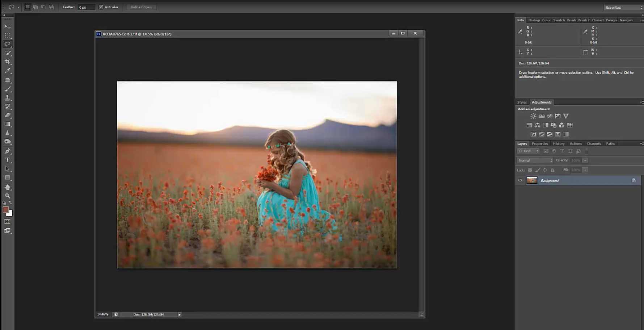Viewport: 644px width, 330px height.
Task: Open the foreground color swatch
Action: click(x=5, y=210)
